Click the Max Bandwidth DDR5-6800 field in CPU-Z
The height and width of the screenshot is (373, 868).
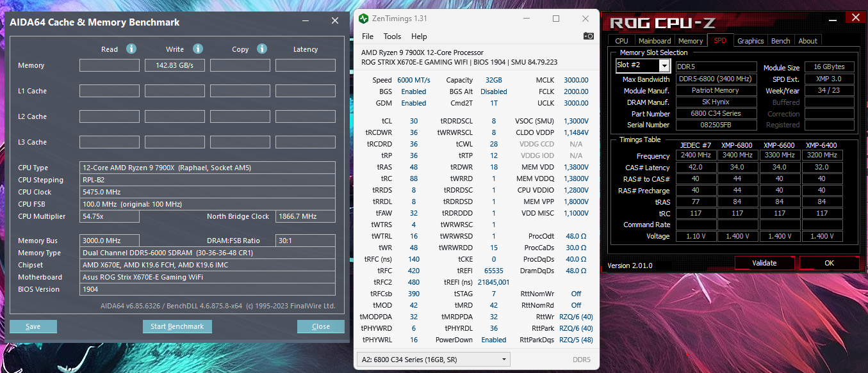click(x=716, y=79)
